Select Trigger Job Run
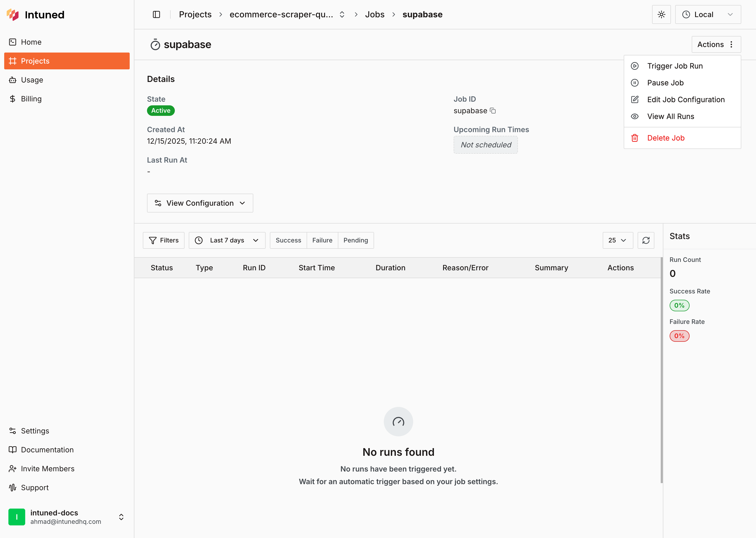Viewport: 756px width, 538px height. coord(682,66)
